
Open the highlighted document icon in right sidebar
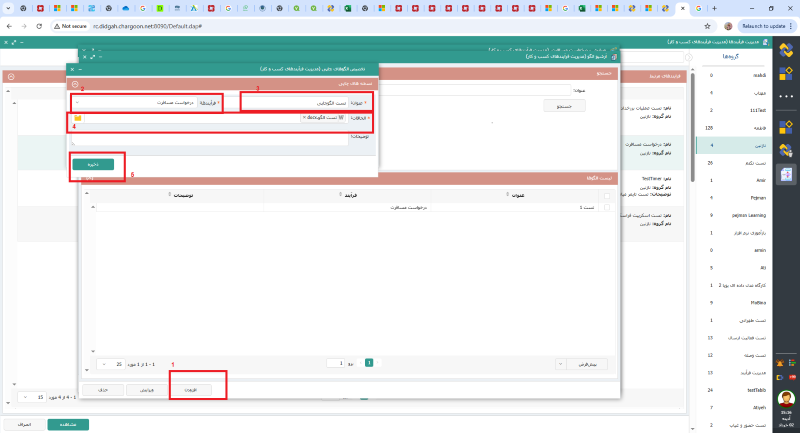point(786,175)
